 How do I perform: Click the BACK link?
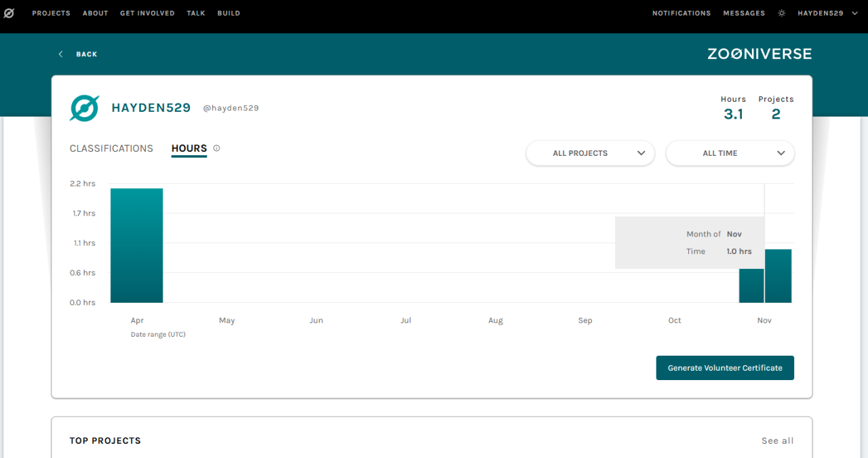click(x=86, y=54)
